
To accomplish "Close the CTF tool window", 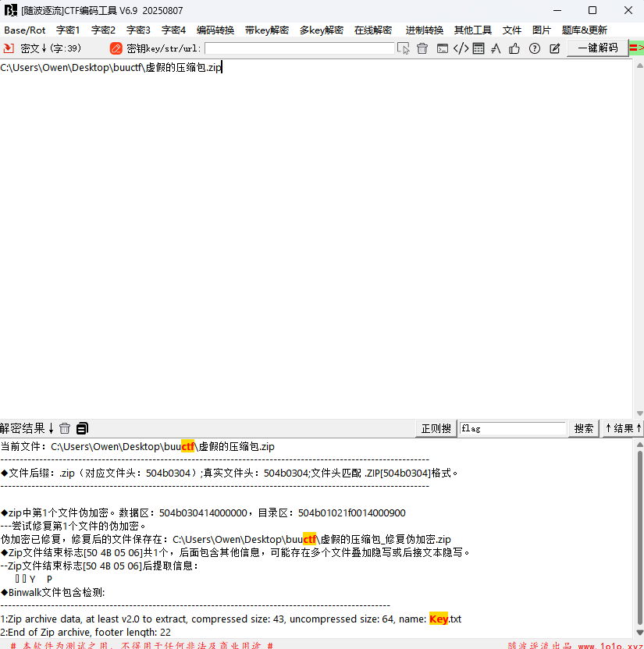I will click(628, 10).
